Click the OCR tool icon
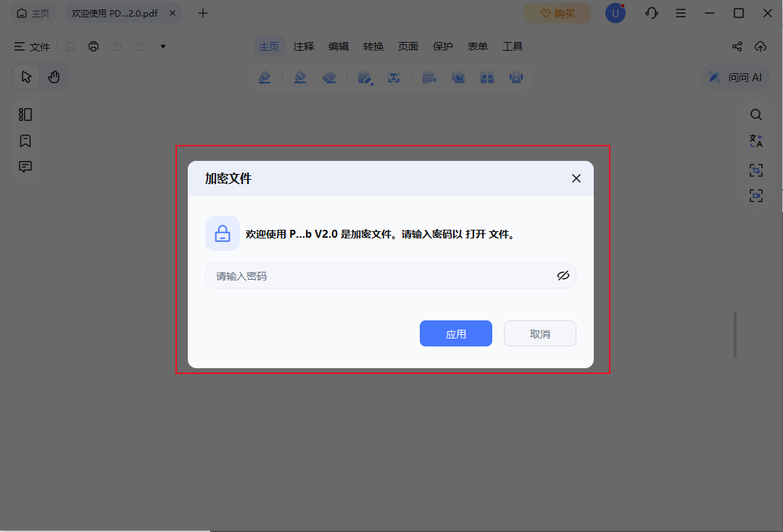The width and height of the screenshot is (783, 532). point(429,78)
